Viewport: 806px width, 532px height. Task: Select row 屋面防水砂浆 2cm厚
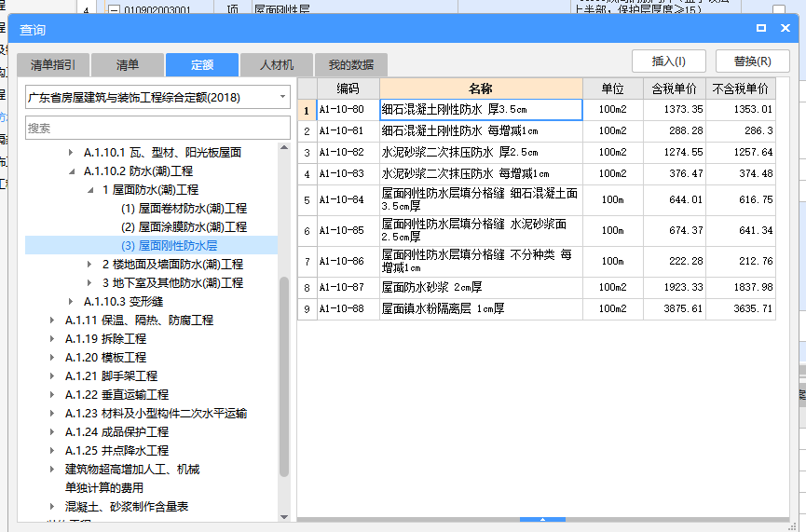[x=536, y=288]
